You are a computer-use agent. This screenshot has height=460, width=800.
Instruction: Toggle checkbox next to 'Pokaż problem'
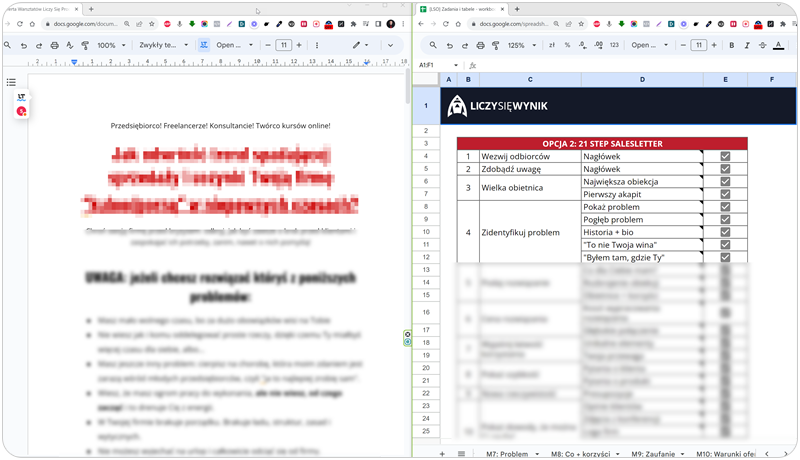(725, 207)
